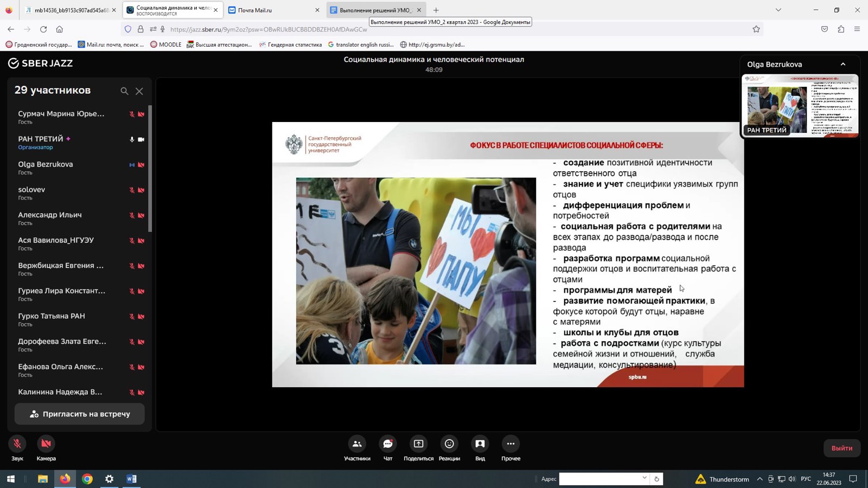The width and height of the screenshot is (868, 488).
Task: Click the Share screen icon
Action: pyautogui.click(x=418, y=444)
